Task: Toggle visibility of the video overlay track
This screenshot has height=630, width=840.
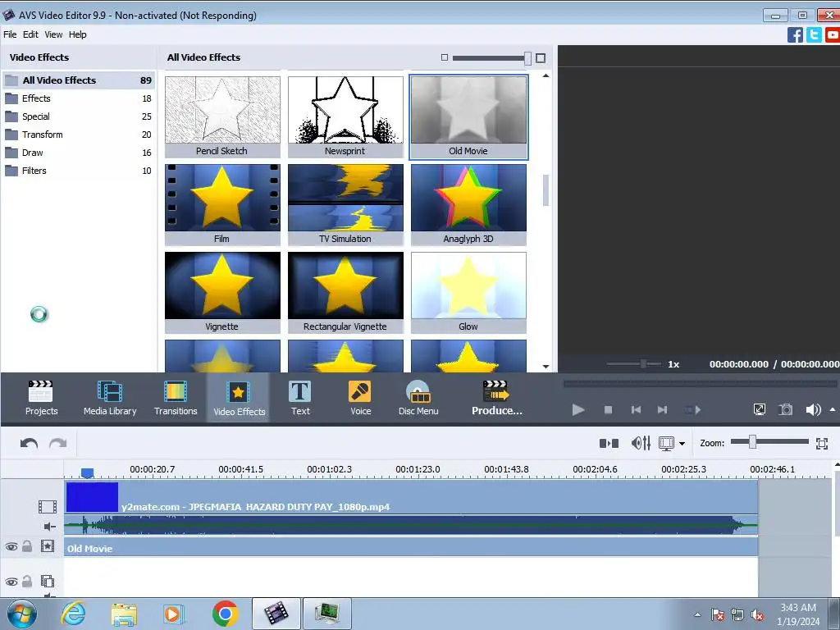Action: (11, 582)
